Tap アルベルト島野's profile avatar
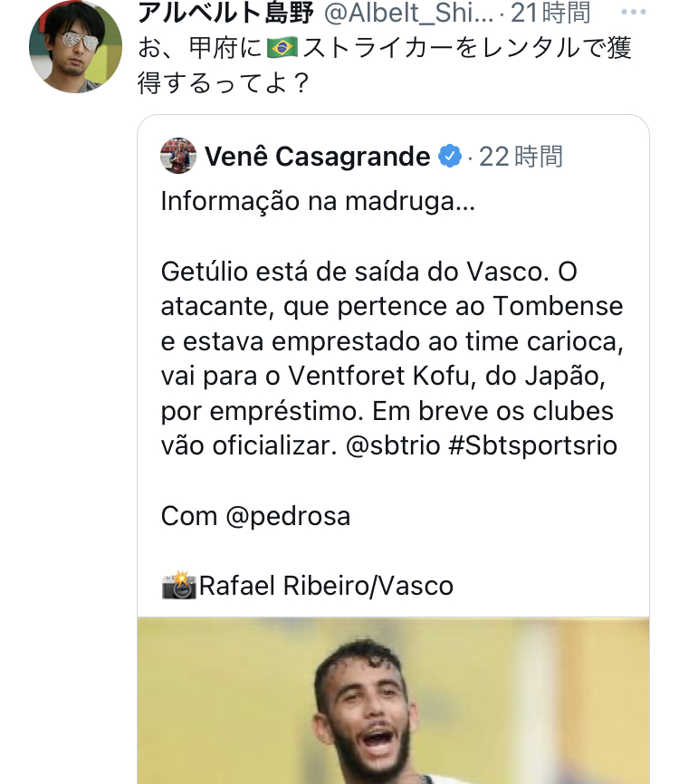 click(x=75, y=47)
